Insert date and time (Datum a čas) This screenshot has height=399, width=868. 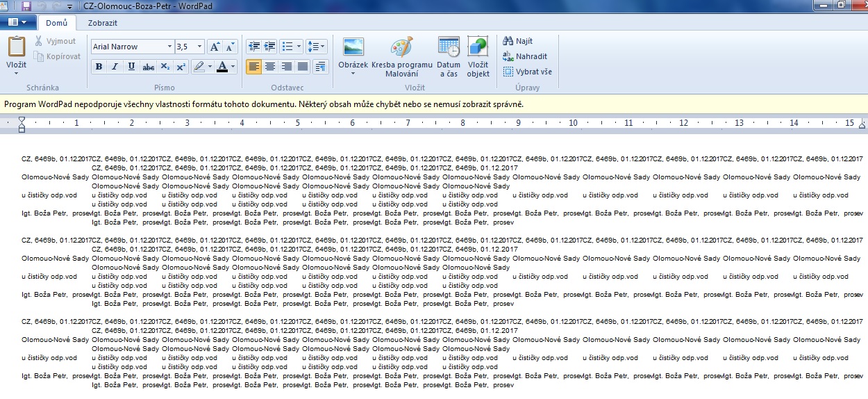coord(449,47)
